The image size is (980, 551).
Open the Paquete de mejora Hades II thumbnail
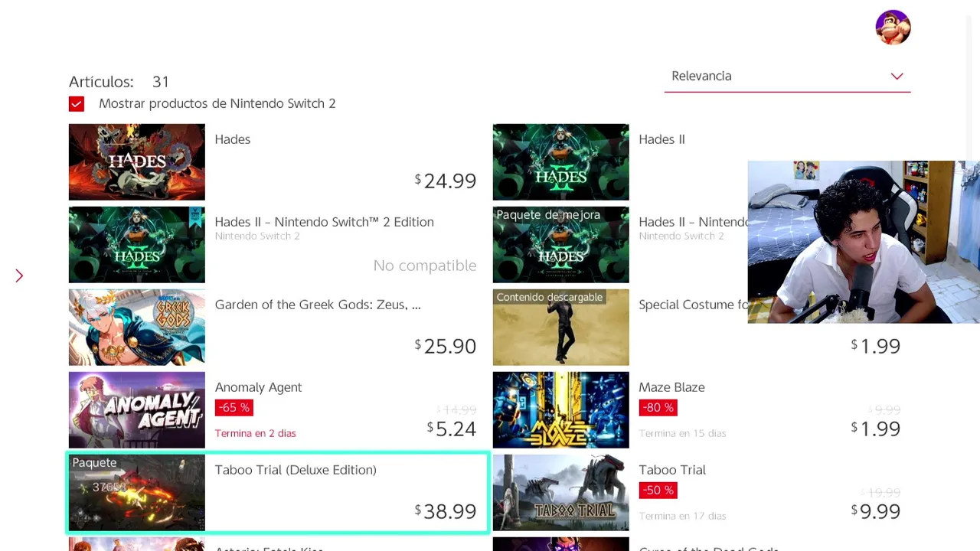click(x=560, y=245)
